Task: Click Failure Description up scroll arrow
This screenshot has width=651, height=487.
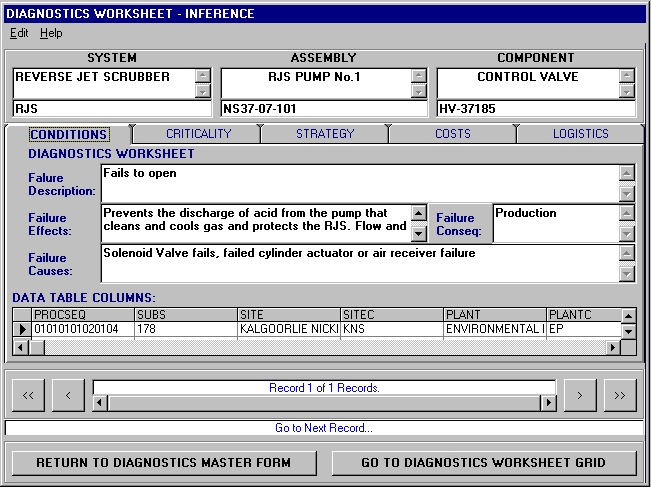Action: (x=627, y=173)
